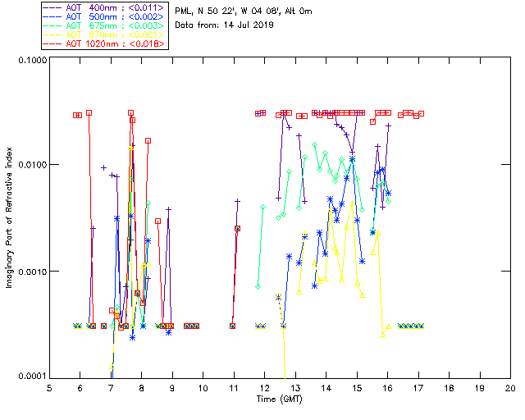Select the green dashed line sample in legend

coord(52,25)
